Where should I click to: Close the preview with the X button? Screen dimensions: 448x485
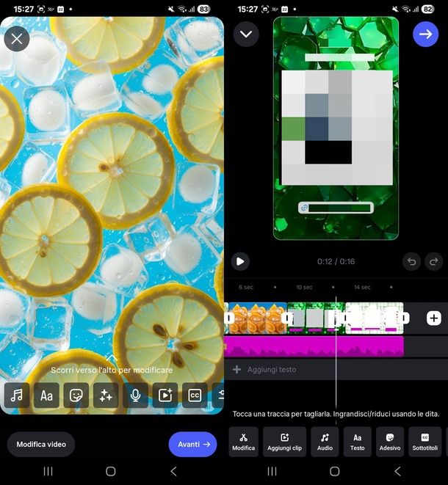(x=17, y=38)
